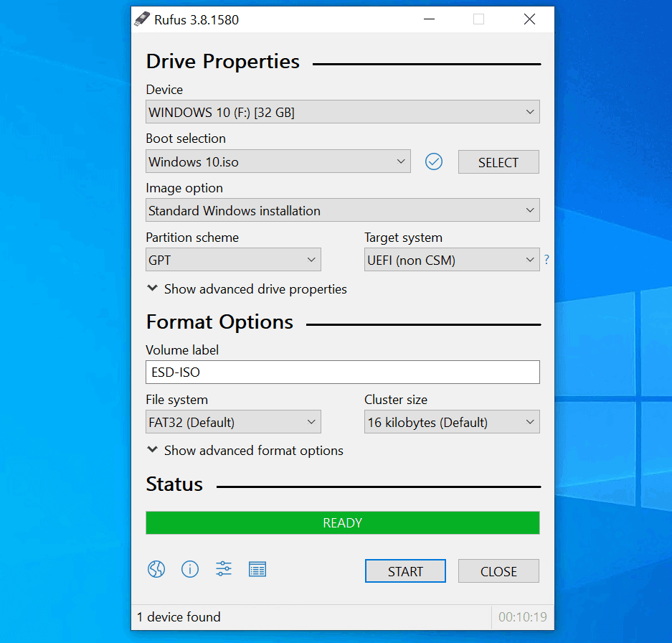The image size is (672, 643).
Task: Show the log window icon
Action: (x=257, y=570)
